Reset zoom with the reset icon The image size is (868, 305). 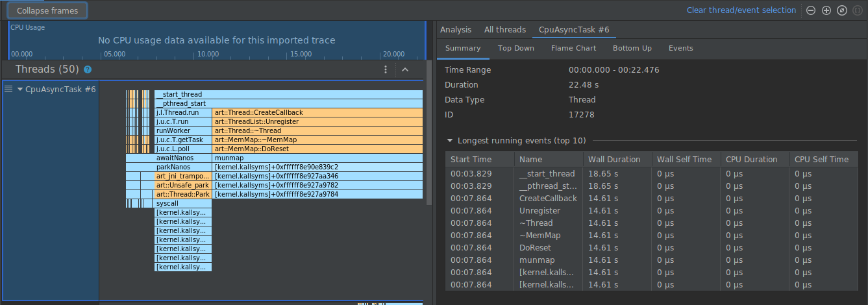(x=842, y=10)
